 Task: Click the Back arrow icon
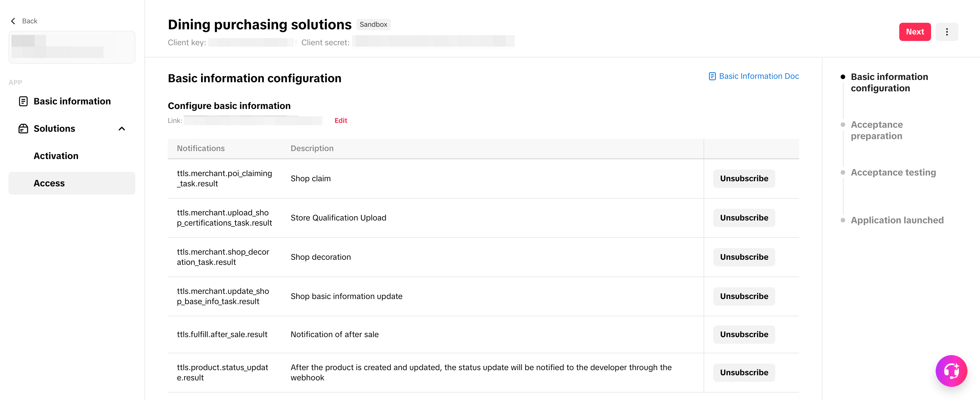[x=13, y=21]
